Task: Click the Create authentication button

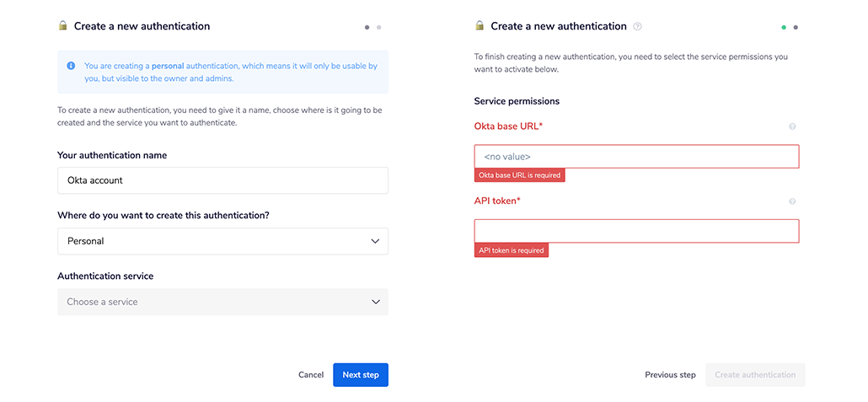Action: click(x=754, y=375)
